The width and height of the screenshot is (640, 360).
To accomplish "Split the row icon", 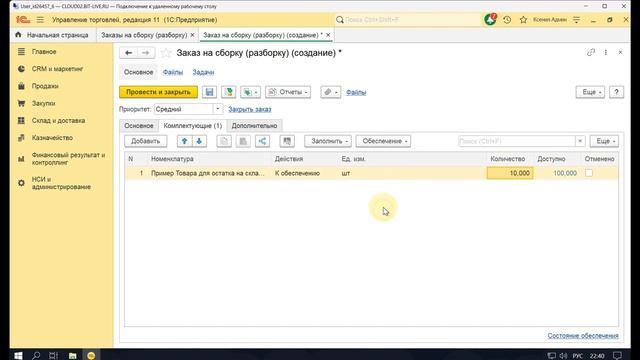I will 262,141.
